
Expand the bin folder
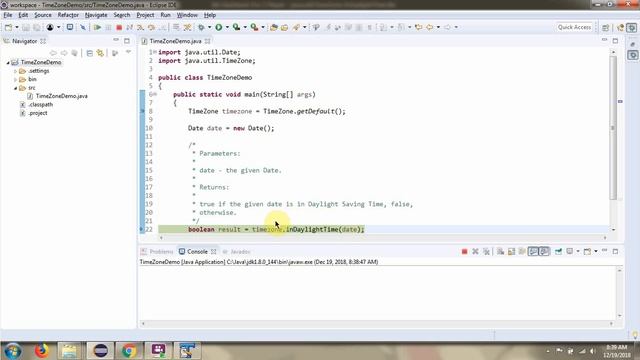[x=16, y=80]
